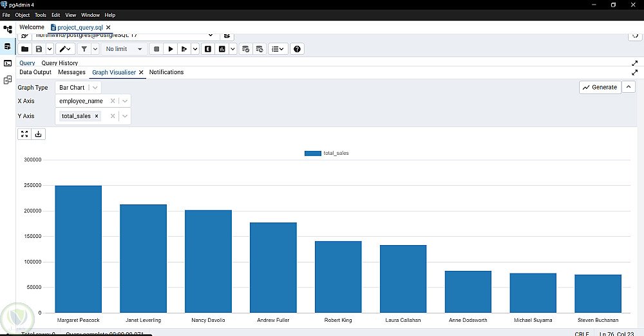Switch to the Notifications tab
This screenshot has height=336, width=644.
click(x=166, y=72)
